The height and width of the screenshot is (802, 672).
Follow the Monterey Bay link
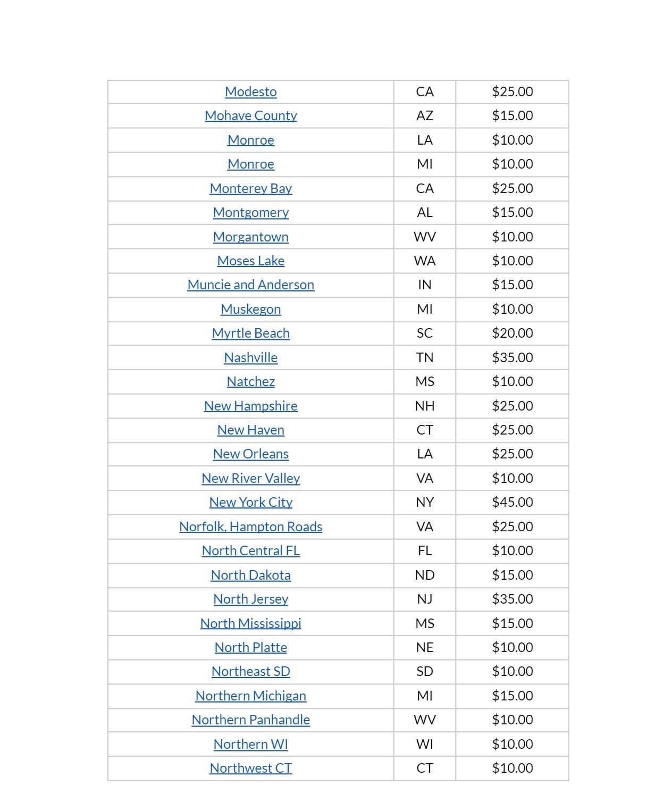tap(250, 188)
